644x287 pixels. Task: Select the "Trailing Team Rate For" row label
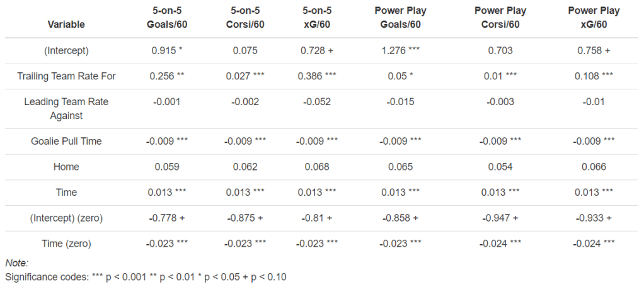pos(66,76)
